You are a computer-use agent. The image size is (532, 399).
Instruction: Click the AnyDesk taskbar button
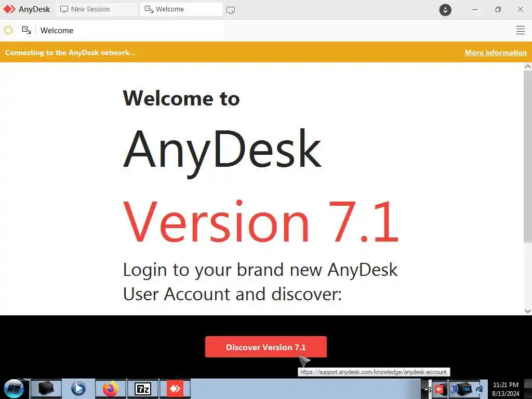(x=175, y=389)
